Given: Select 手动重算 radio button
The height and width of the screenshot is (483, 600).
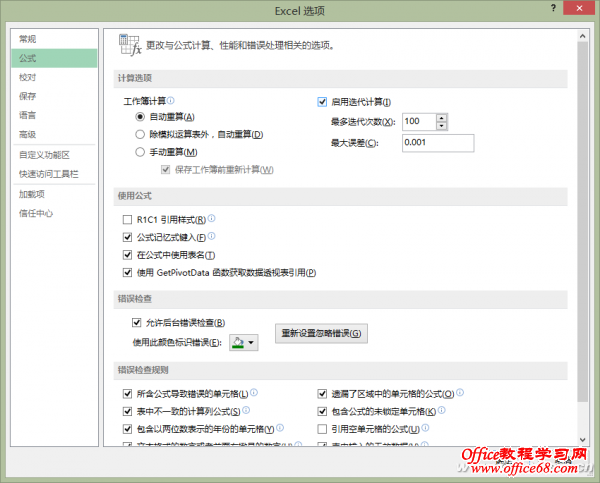Looking at the screenshot, I should pyautogui.click(x=140, y=152).
